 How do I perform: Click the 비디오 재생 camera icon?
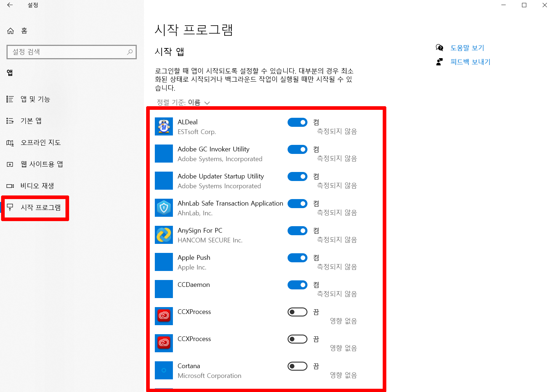coord(10,186)
